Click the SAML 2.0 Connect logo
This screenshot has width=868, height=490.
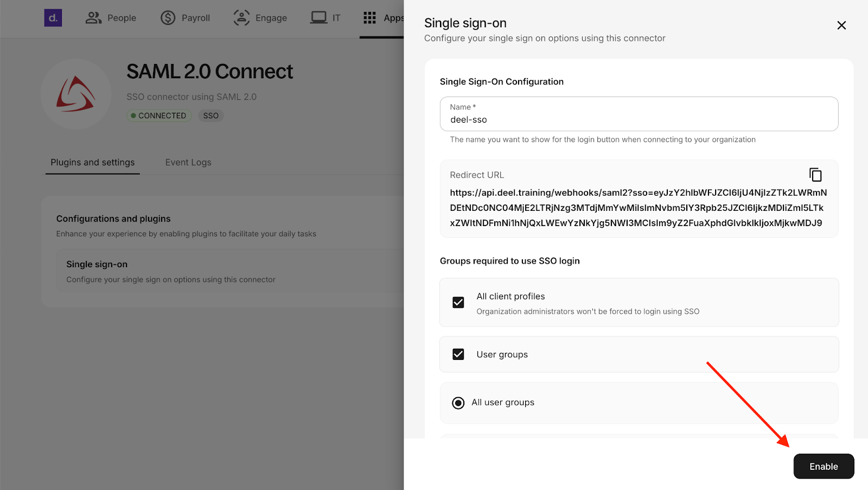pyautogui.click(x=76, y=94)
